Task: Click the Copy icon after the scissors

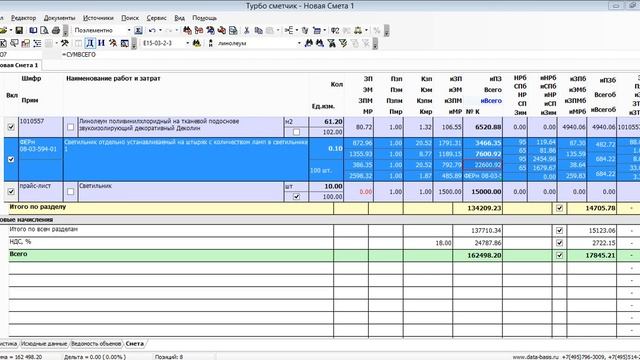Action: (258, 30)
